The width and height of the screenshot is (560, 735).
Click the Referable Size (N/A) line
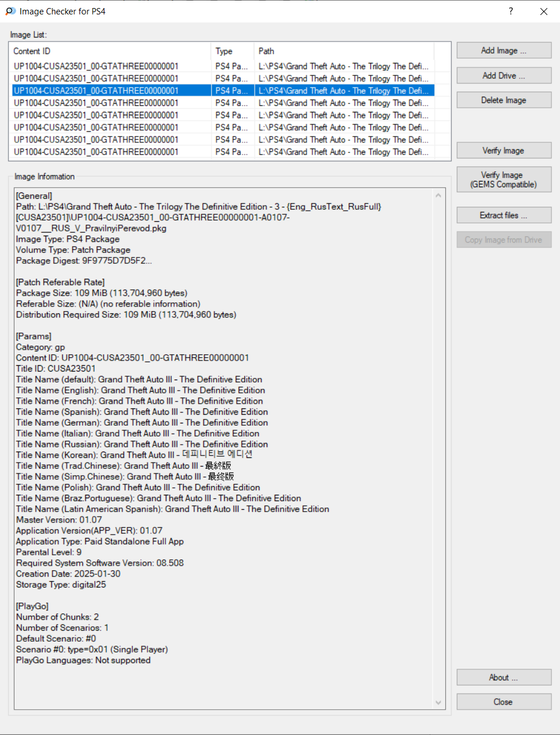[x=108, y=304]
